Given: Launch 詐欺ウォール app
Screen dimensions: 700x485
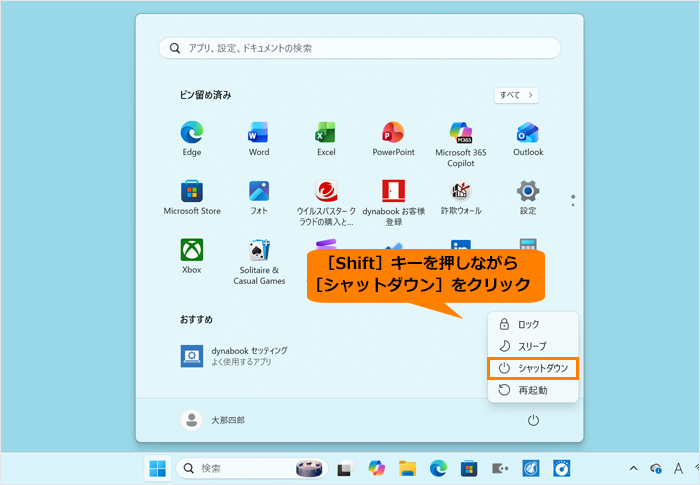Looking at the screenshot, I should click(461, 197).
